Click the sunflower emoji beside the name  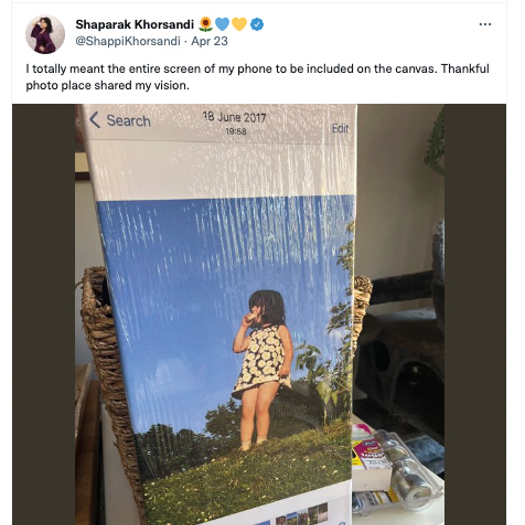[206, 24]
